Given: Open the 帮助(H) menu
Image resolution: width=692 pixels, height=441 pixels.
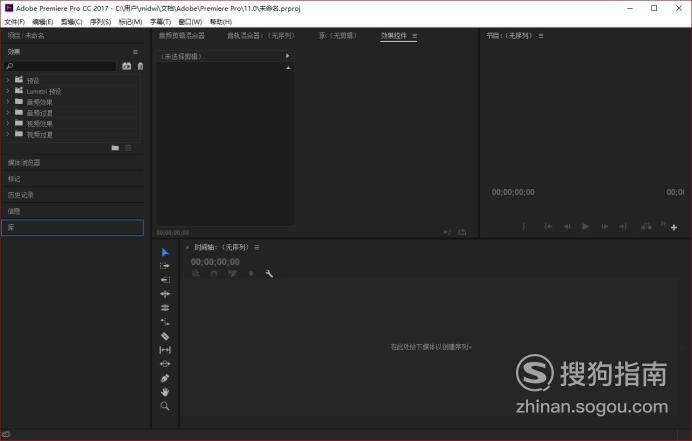Looking at the screenshot, I should coord(221,22).
